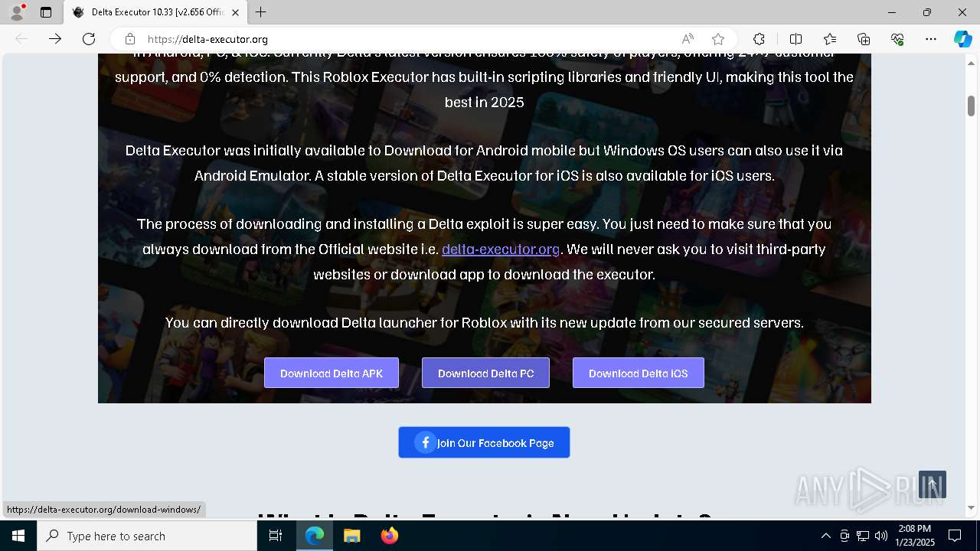The height and width of the screenshot is (551, 980).
Task: Open the clock showing 2:08 PM
Action: coord(915,536)
